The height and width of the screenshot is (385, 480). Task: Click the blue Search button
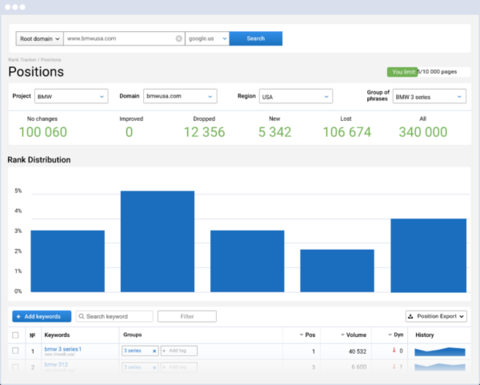pyautogui.click(x=256, y=39)
